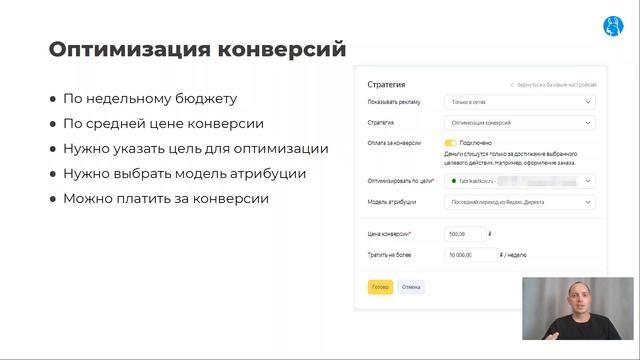Click the 'Оплата за конверсии' field label
Screen dimensions: 640x360
(x=394, y=143)
